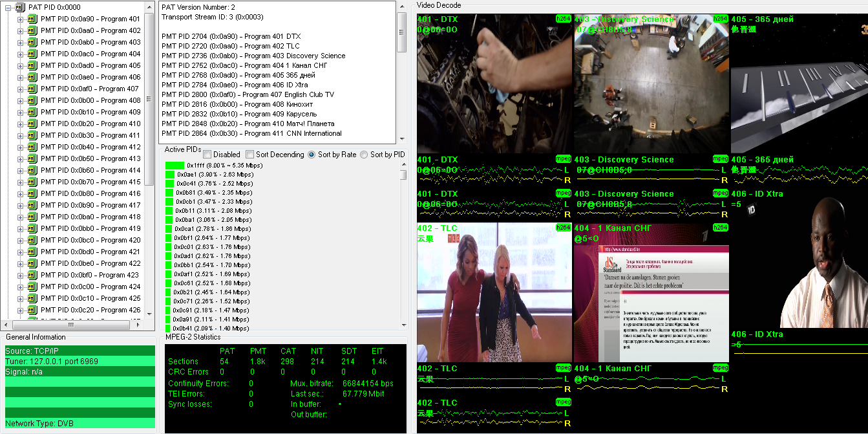This screenshot has height=434, width=868.
Task: Click the PMT icon for Program 406
Action: point(32,77)
